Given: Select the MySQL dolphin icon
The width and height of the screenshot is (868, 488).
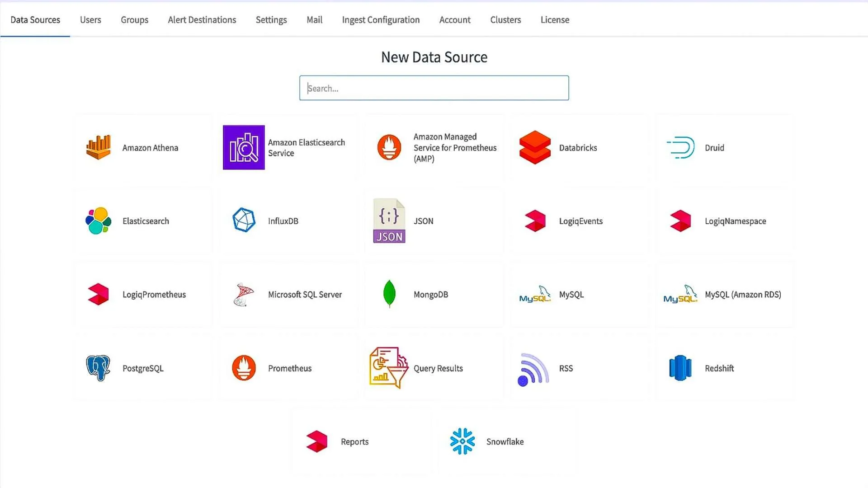Looking at the screenshot, I should point(535,294).
